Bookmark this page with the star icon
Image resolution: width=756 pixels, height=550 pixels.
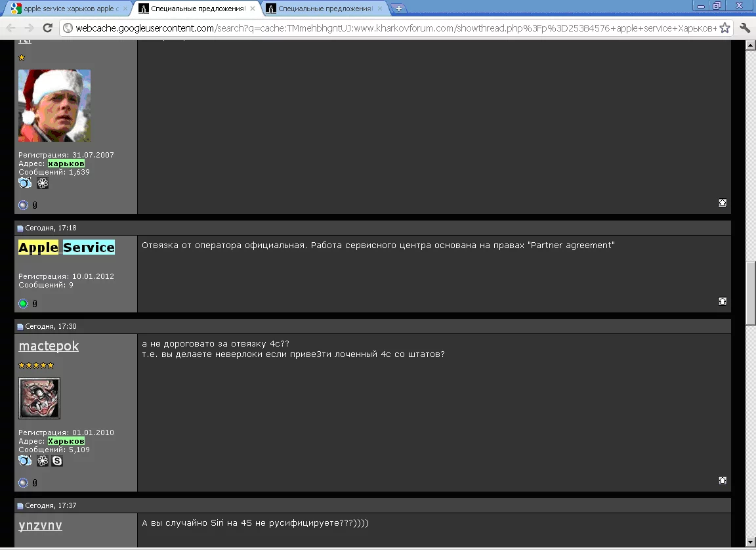pos(724,28)
